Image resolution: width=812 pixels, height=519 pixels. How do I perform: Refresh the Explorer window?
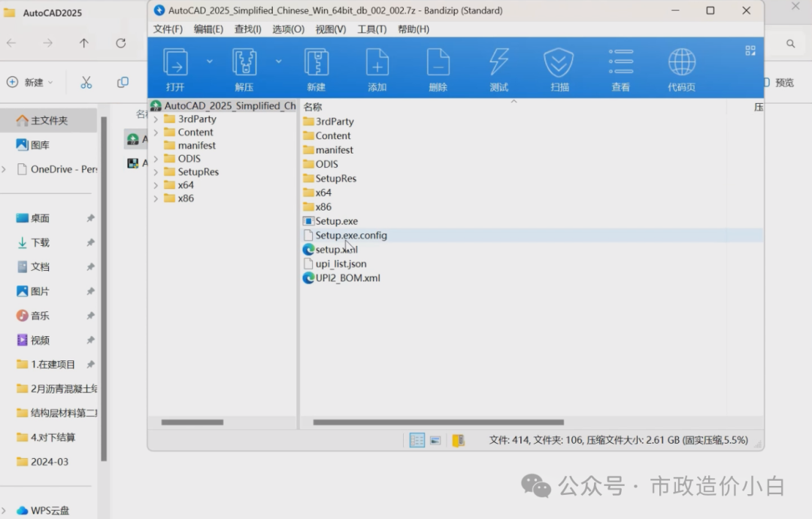(x=120, y=43)
